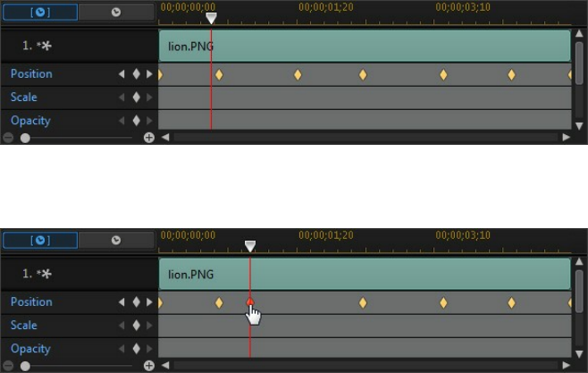Click the Scale label in lower timeline
Viewport: 588px width, 373px height.
24,326
